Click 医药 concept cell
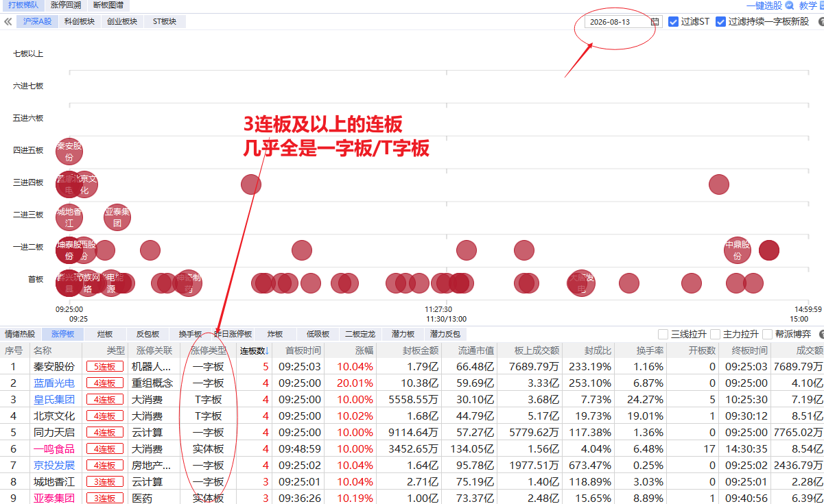Viewport: 824px width, 504px height. point(142,498)
